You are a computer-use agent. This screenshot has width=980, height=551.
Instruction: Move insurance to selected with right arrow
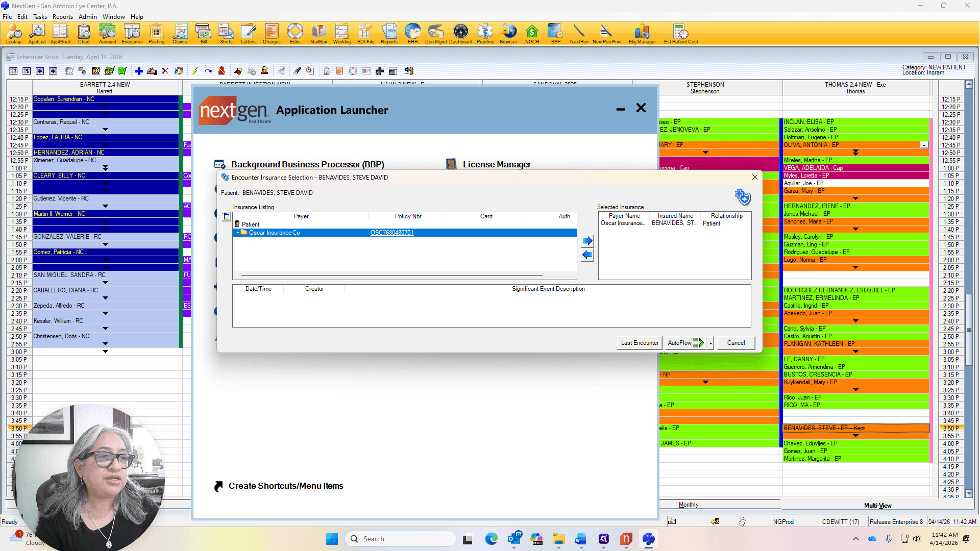click(x=587, y=241)
